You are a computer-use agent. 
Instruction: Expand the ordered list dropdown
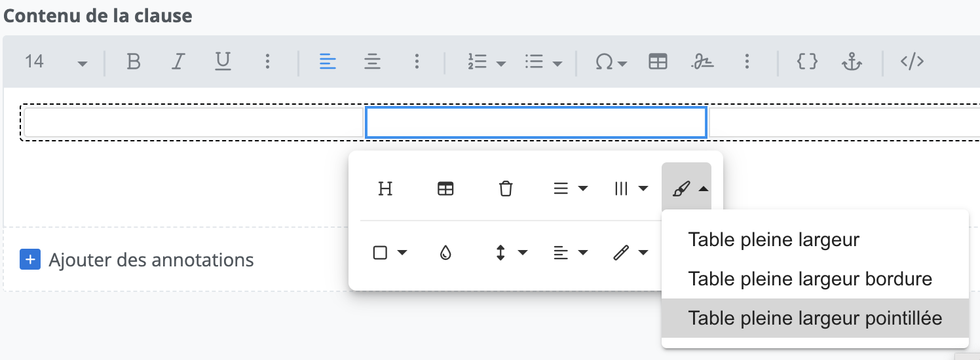click(501, 63)
